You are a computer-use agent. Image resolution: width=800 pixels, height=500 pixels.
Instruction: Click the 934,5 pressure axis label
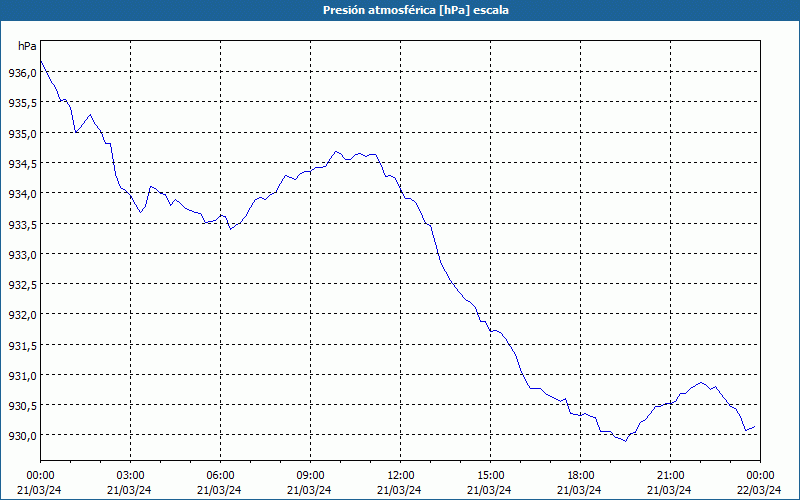[22, 164]
